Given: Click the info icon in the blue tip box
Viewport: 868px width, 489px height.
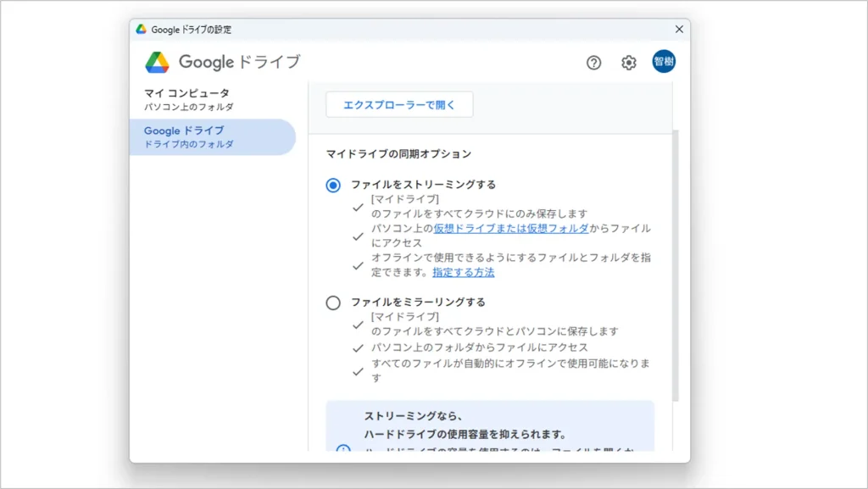Looking at the screenshot, I should click(343, 449).
